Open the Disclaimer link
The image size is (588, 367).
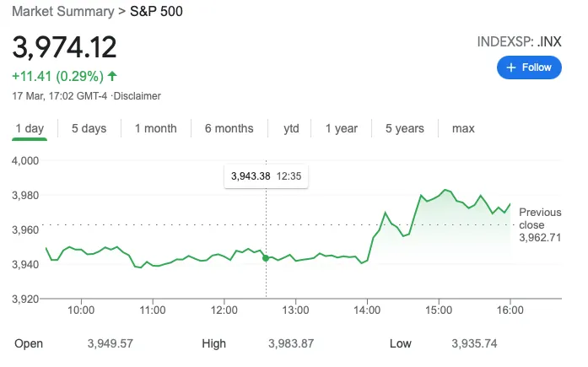[x=137, y=96]
